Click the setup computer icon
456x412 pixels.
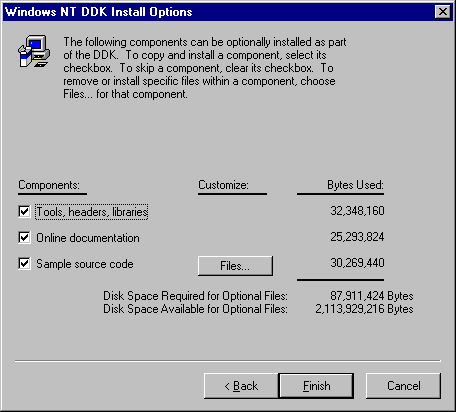coord(34,51)
